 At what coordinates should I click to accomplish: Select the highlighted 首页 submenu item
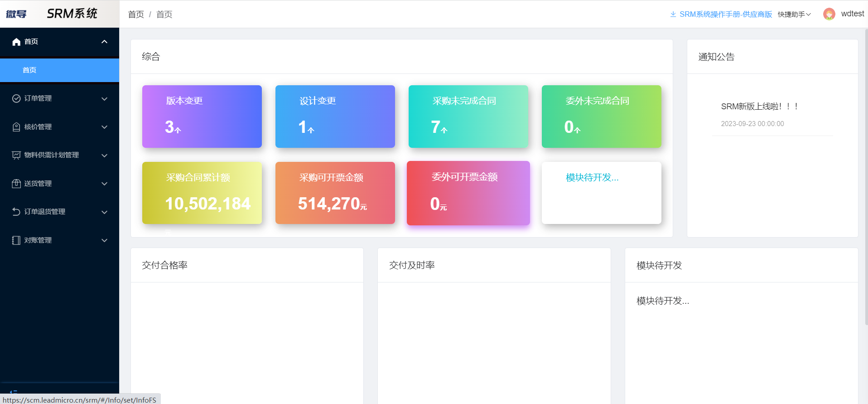point(59,70)
